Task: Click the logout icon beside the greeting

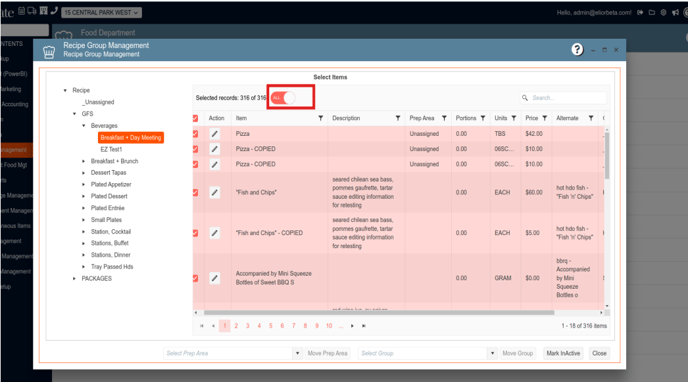Action: click(x=640, y=13)
